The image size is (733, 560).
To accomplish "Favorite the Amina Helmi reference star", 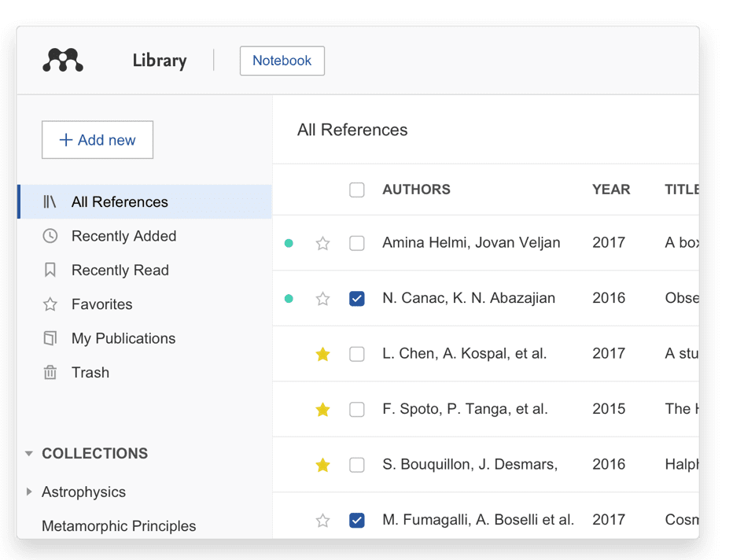I will point(322,243).
